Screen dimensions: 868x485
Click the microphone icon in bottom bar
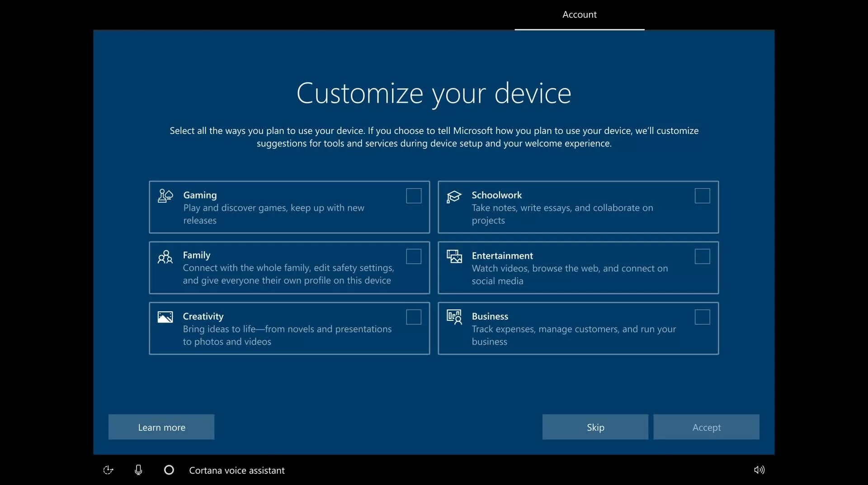[x=138, y=470]
